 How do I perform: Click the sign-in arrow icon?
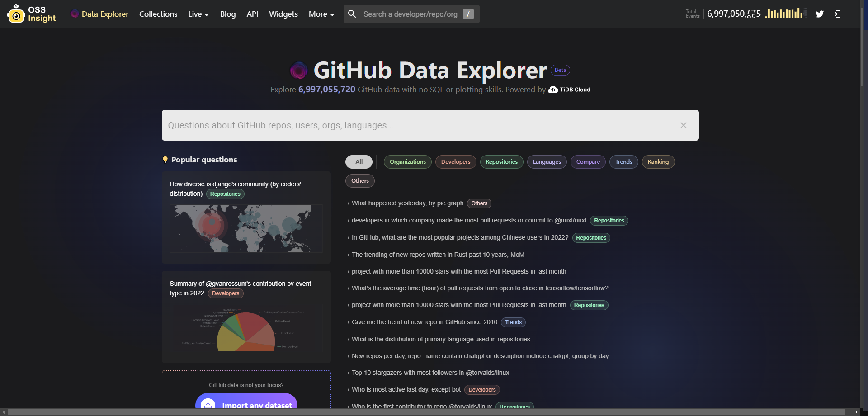(x=836, y=14)
